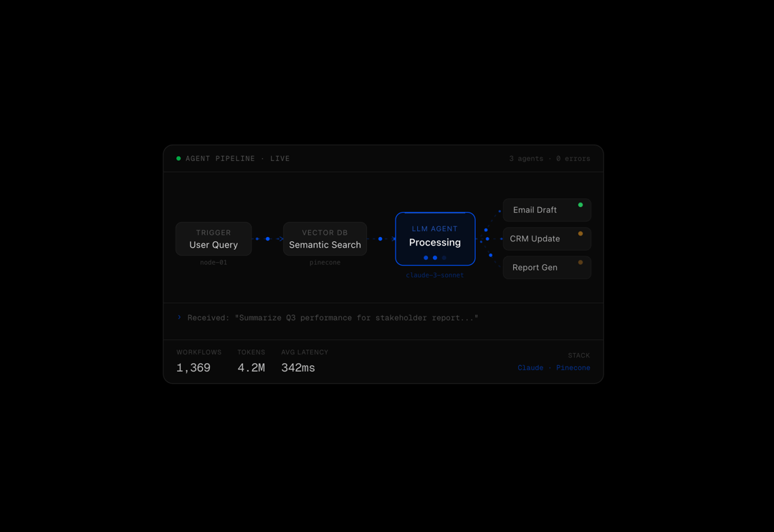Click the workflows value '1,369'

193,368
